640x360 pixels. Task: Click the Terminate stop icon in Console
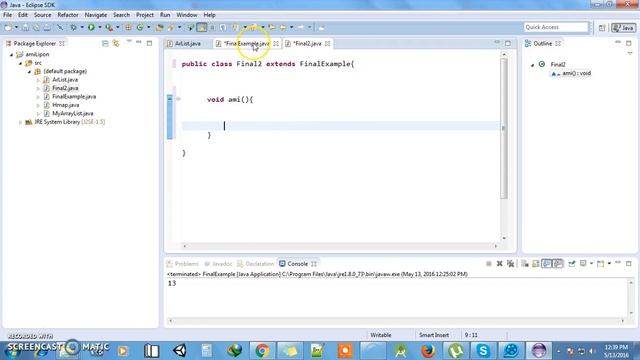click(x=489, y=264)
